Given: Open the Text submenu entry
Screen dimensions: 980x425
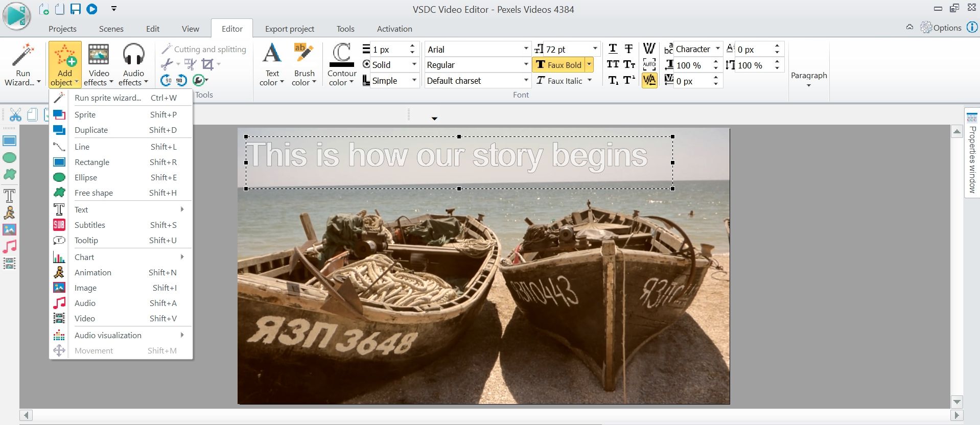Looking at the screenshot, I should coord(121,209).
